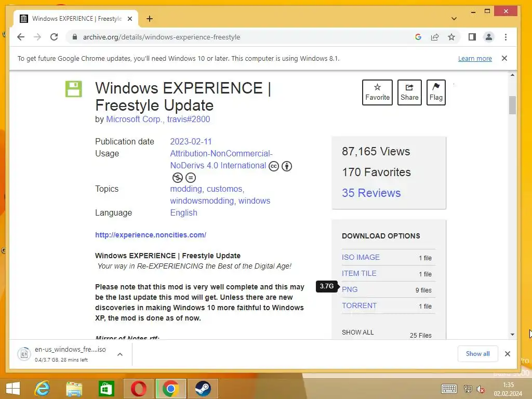Open the ITEM TILE download option
Image resolution: width=532 pixels, height=399 pixels.
coord(359,273)
